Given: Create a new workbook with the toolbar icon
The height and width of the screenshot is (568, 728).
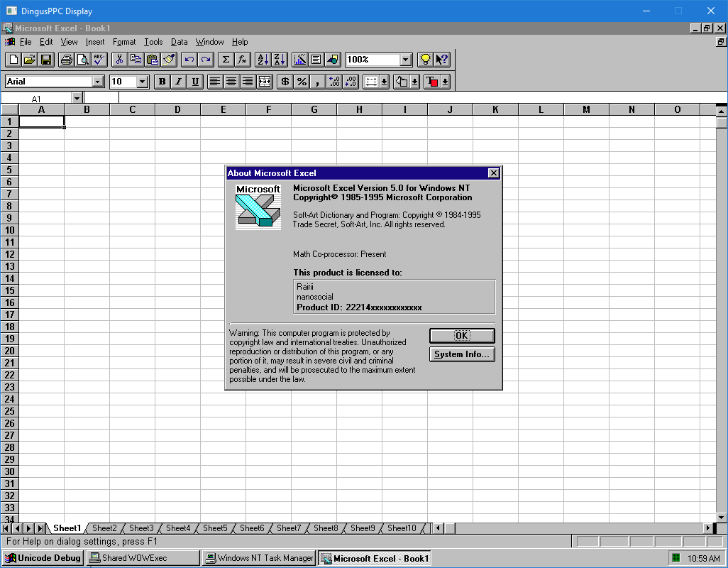Looking at the screenshot, I should pyautogui.click(x=13, y=60).
